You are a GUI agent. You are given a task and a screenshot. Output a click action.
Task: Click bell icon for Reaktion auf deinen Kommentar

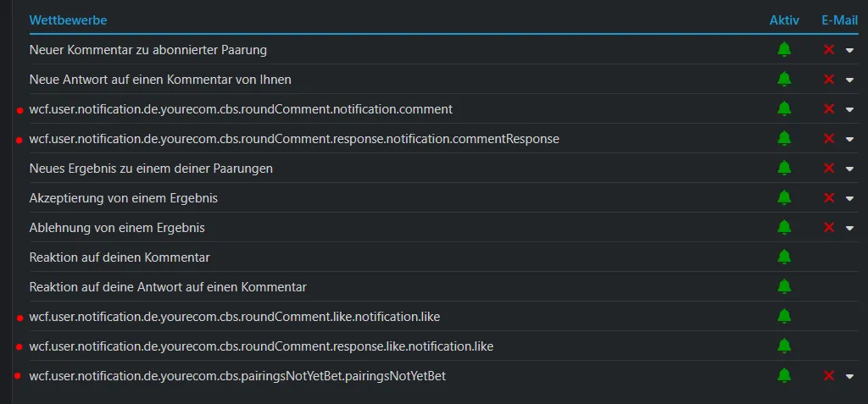point(784,257)
